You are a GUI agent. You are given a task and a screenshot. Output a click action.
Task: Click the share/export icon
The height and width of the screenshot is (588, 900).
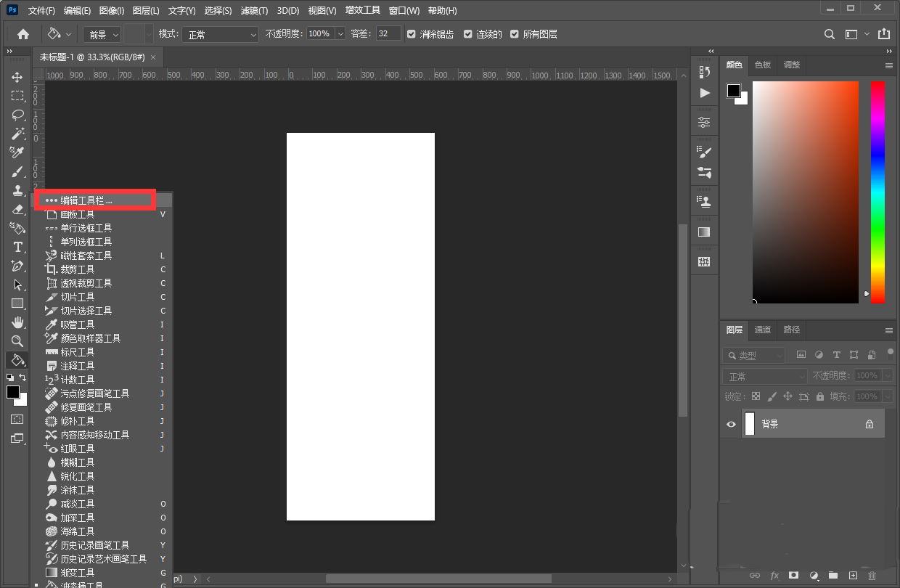click(883, 34)
